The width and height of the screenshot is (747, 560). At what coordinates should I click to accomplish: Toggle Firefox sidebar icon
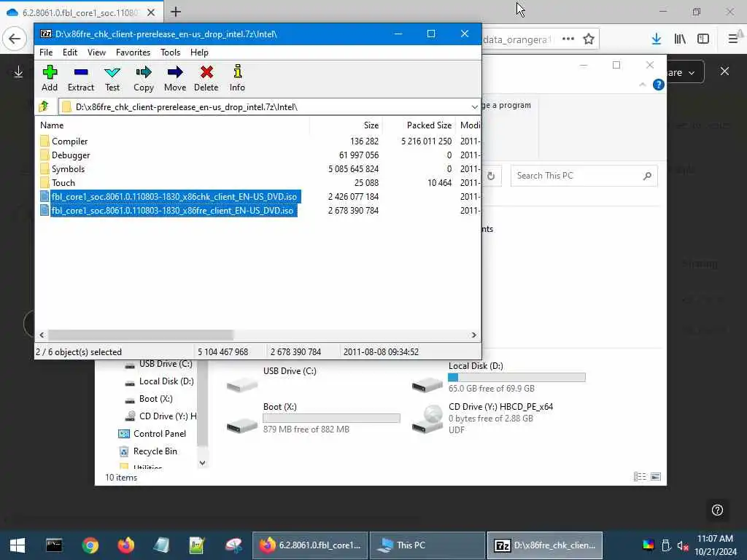pos(703,39)
